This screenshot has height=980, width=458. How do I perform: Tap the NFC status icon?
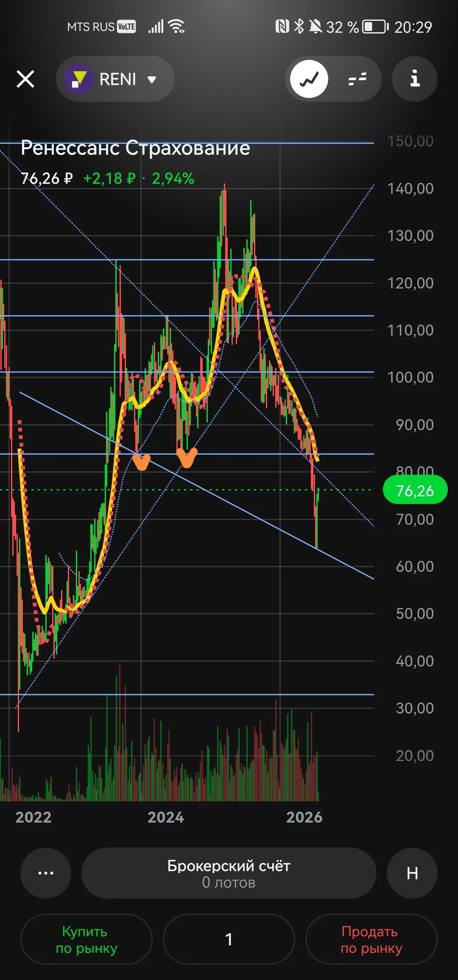(282, 26)
